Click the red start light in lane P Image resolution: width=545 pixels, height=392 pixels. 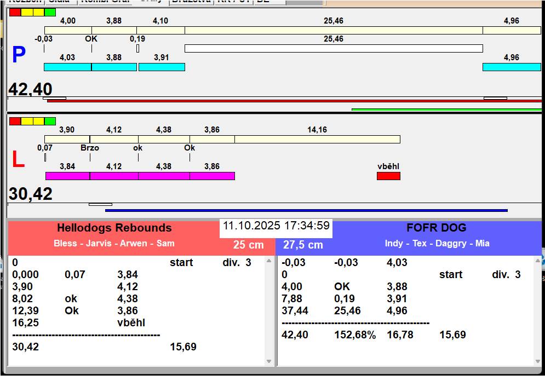[15, 12]
